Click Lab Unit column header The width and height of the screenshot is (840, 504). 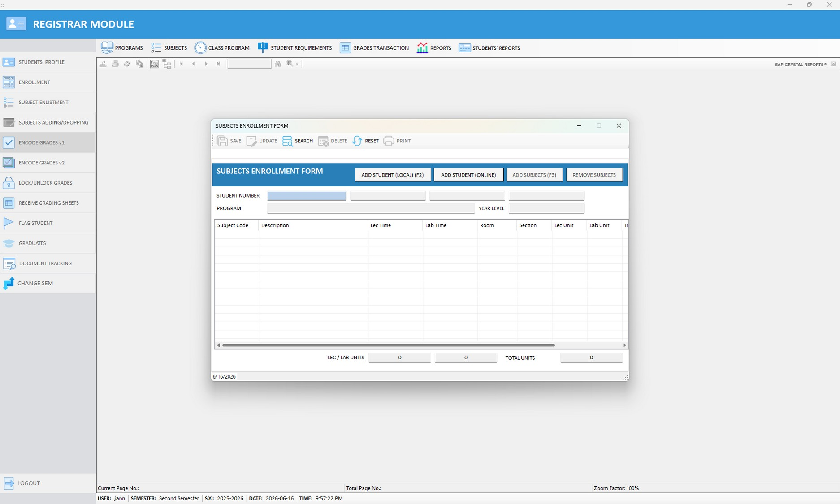coord(604,225)
